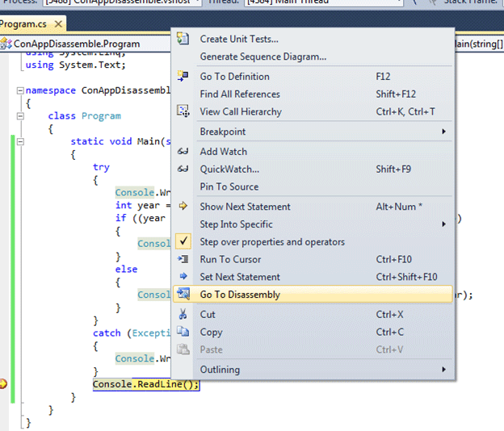Click the Copy pages icon
The height and width of the screenshot is (431, 504).
pos(183,332)
